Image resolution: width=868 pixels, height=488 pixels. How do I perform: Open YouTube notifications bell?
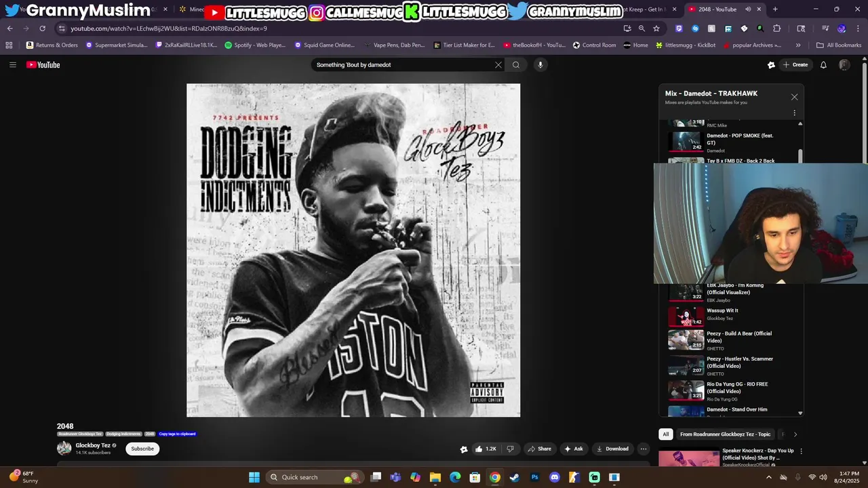click(x=823, y=65)
